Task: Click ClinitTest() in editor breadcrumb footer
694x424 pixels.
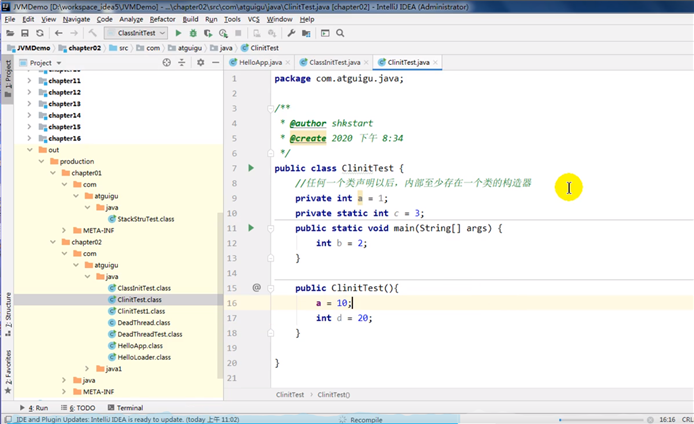Action: 333,394
